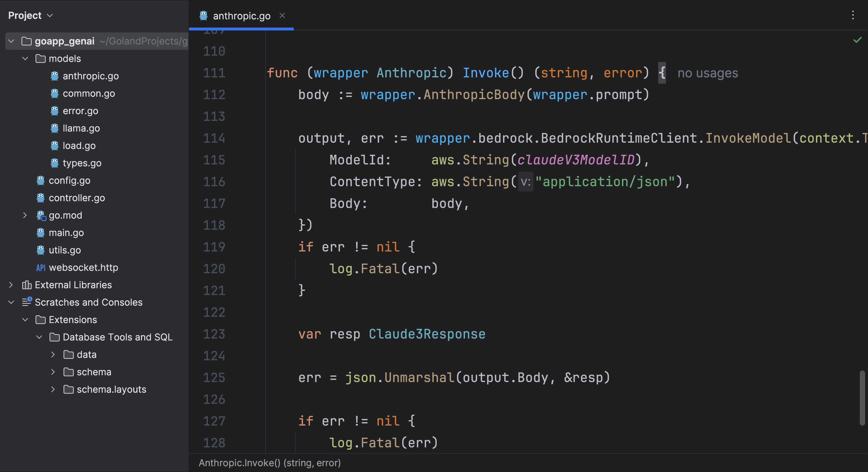868x472 pixels.
Task: Expand the go.mod tree node
Action: click(25, 215)
